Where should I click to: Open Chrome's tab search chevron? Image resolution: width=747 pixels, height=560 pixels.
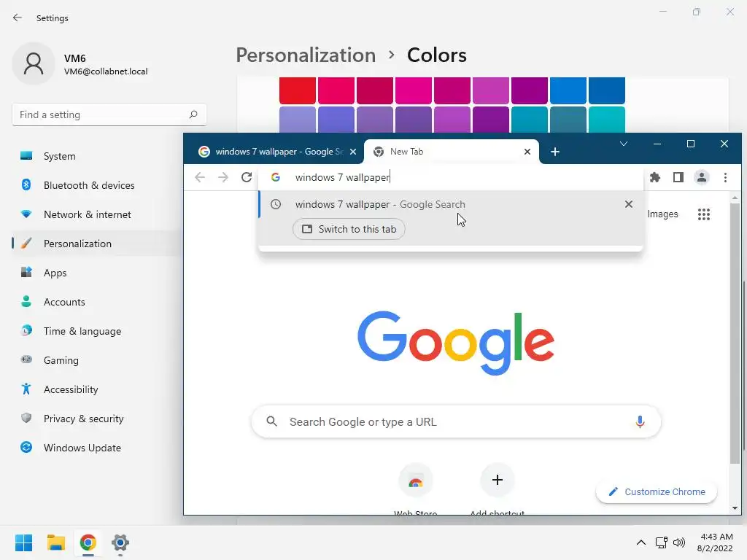623,144
